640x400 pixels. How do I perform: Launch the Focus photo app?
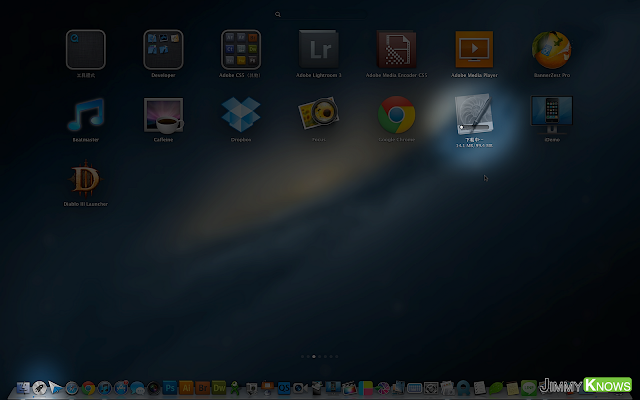pyautogui.click(x=319, y=113)
